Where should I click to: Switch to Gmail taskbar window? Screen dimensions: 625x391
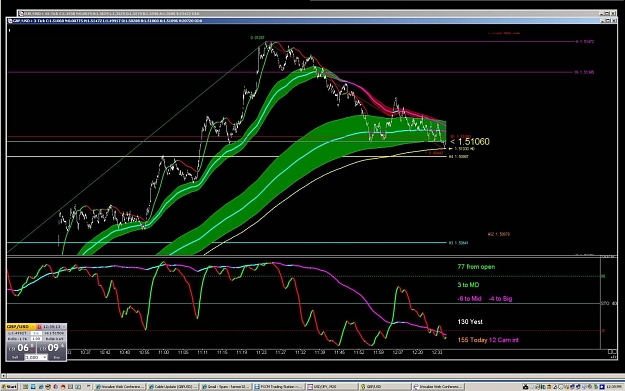(x=226, y=387)
